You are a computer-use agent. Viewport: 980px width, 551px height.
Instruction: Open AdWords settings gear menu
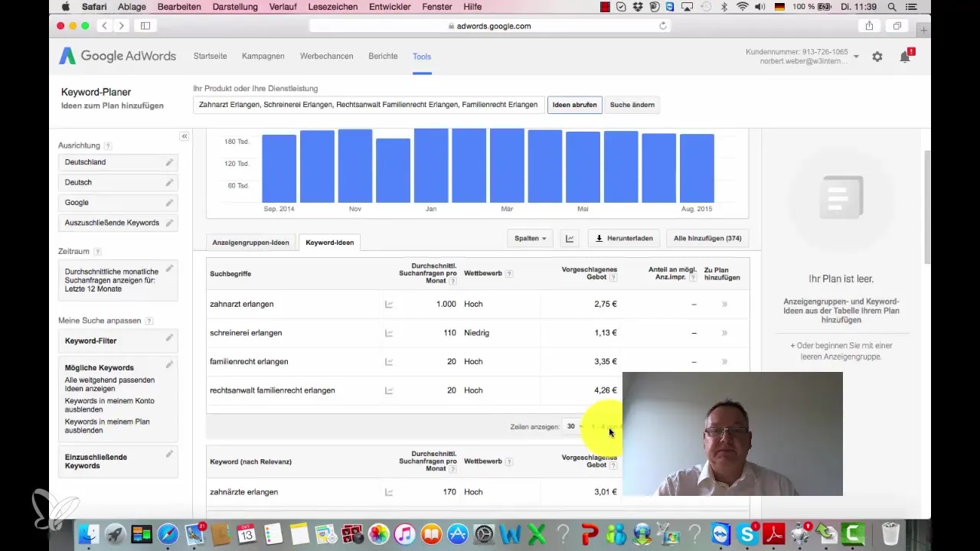[877, 57]
